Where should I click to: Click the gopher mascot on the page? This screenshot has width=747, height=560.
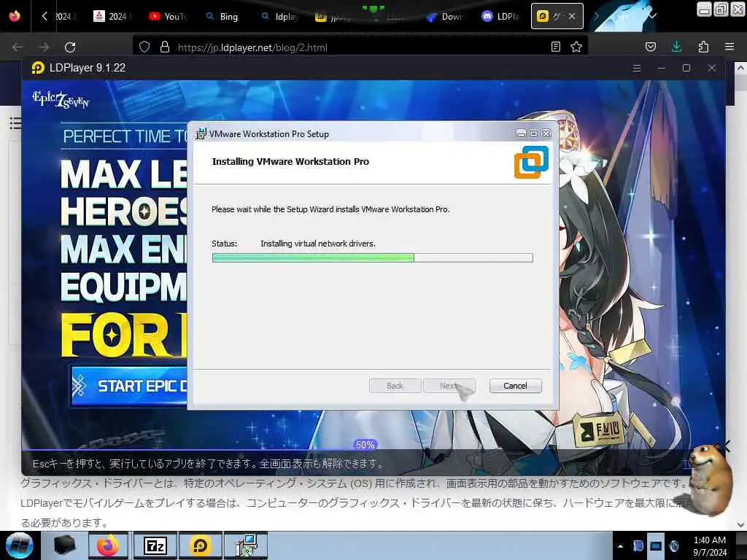point(709,480)
